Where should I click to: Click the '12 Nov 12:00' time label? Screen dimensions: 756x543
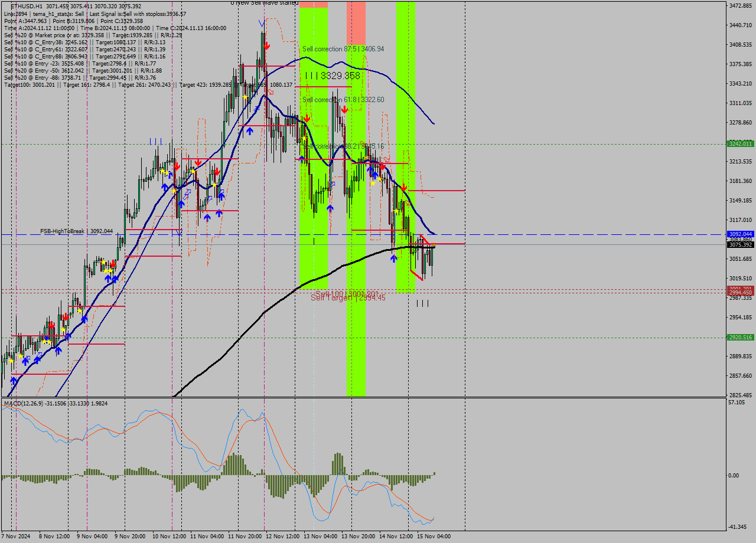pos(282,537)
